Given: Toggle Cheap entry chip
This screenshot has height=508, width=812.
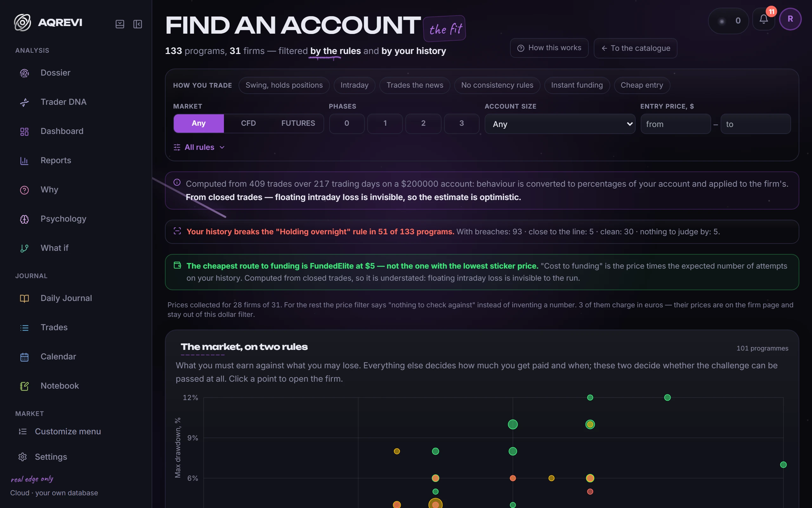Looking at the screenshot, I should tap(642, 85).
